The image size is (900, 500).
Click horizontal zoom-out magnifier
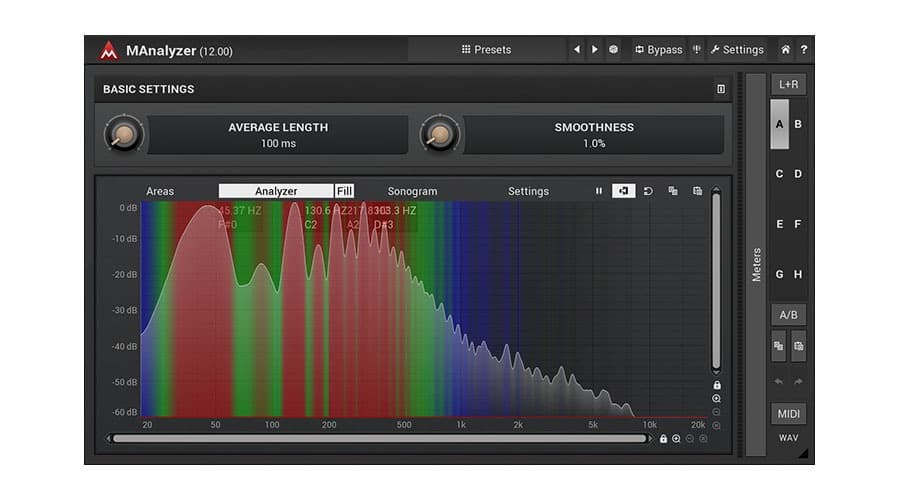click(690, 439)
